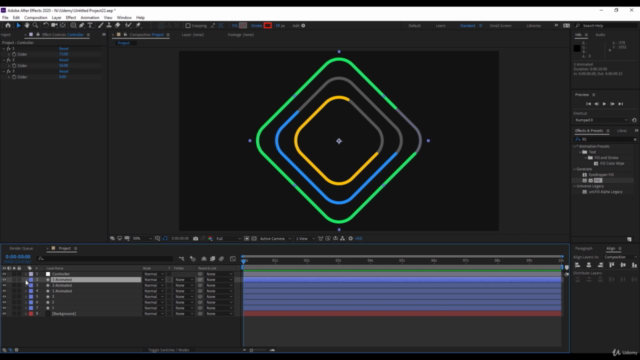
Task: Toggle the stopwatch for fx 2 Slider
Action: coord(14,65)
